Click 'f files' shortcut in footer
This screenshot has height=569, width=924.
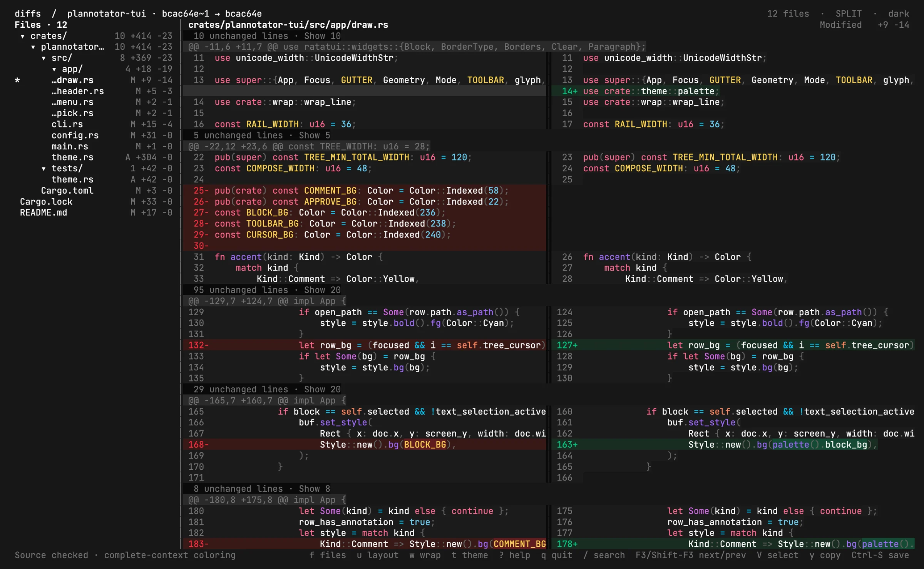[x=328, y=555]
